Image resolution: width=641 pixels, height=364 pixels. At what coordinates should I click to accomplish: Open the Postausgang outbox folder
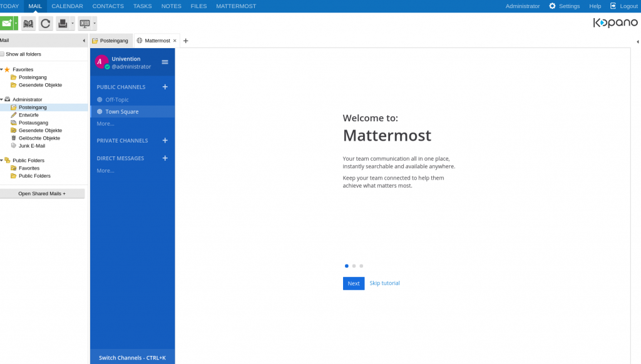pyautogui.click(x=34, y=123)
